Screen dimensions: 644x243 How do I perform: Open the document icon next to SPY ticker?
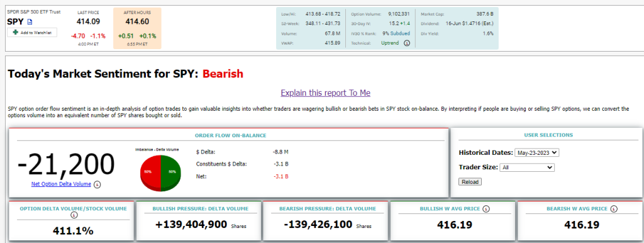coord(30,22)
